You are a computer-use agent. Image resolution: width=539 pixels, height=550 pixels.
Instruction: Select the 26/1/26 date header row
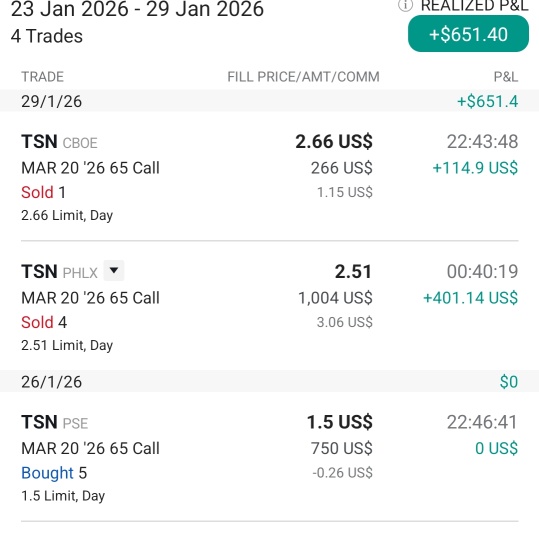click(x=269, y=381)
